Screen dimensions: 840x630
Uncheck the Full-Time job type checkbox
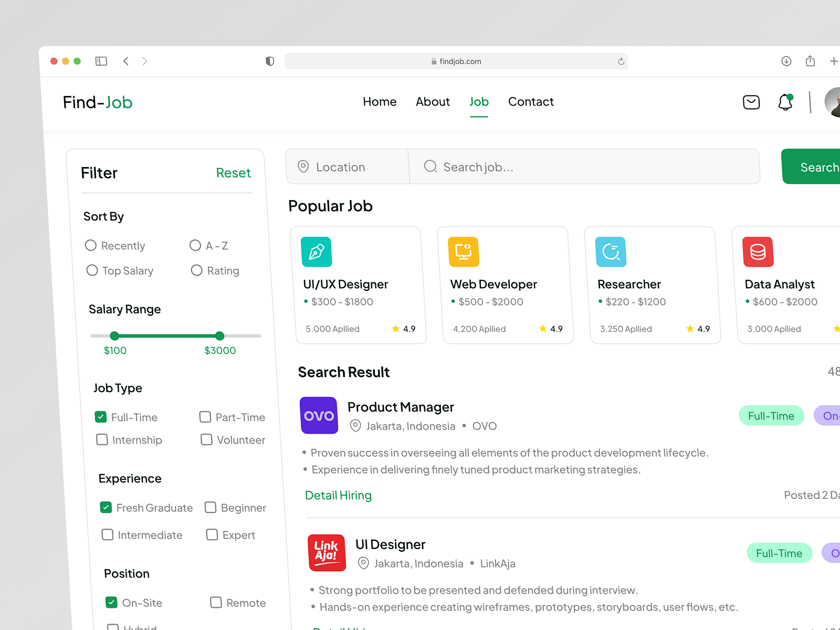pos(101,417)
